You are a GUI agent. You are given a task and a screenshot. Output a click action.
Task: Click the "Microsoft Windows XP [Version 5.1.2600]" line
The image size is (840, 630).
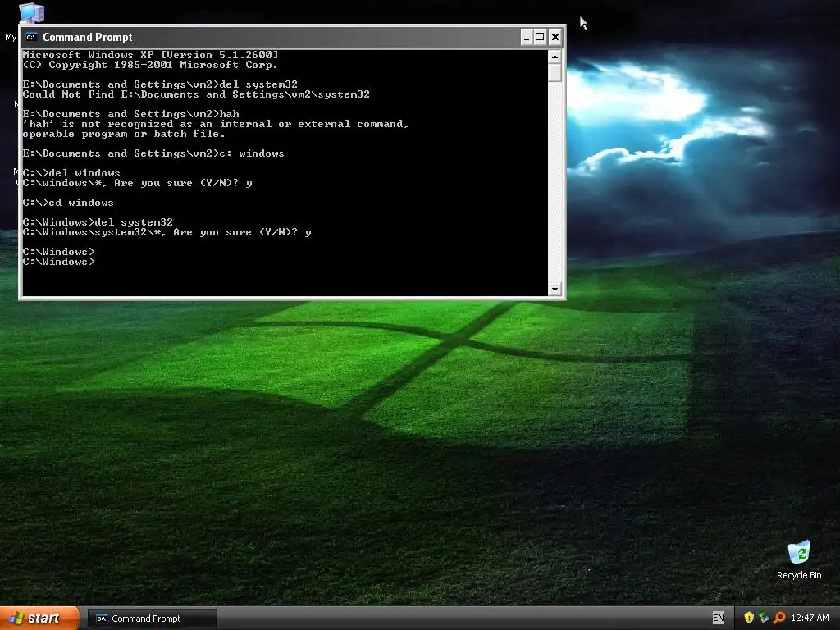tap(151, 55)
